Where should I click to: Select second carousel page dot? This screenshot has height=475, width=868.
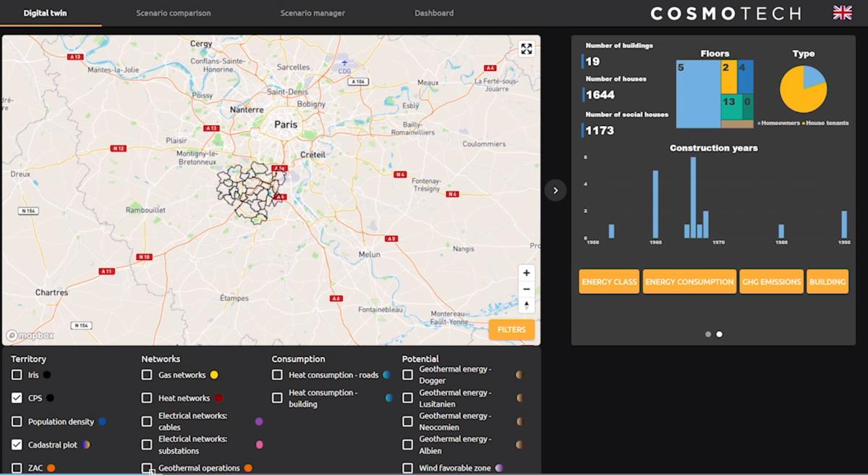[x=719, y=334]
